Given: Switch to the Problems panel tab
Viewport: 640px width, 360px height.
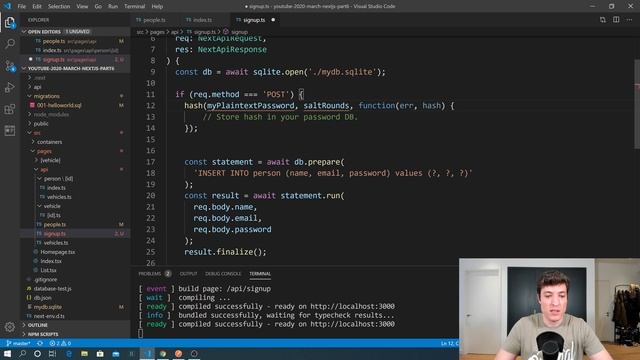Looking at the screenshot, I should (x=154, y=273).
